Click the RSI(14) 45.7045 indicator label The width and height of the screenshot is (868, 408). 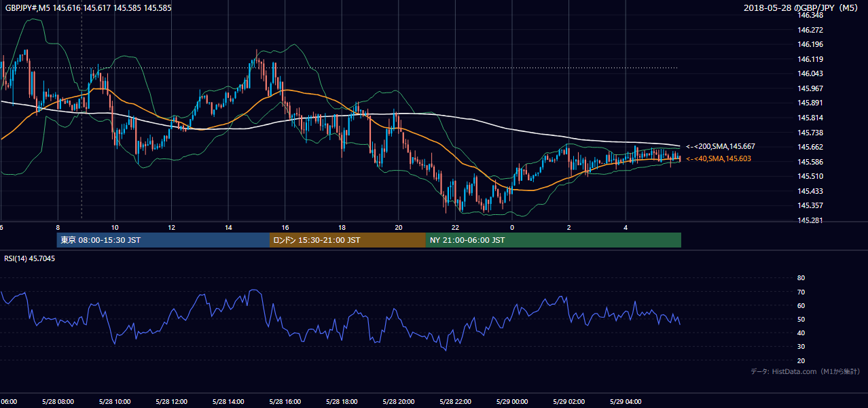tap(30, 258)
